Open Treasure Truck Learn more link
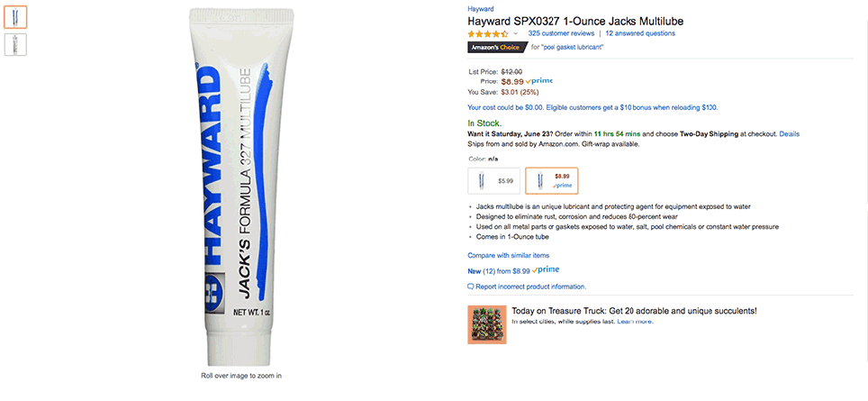Image resolution: width=868 pixels, height=401 pixels. coord(635,322)
